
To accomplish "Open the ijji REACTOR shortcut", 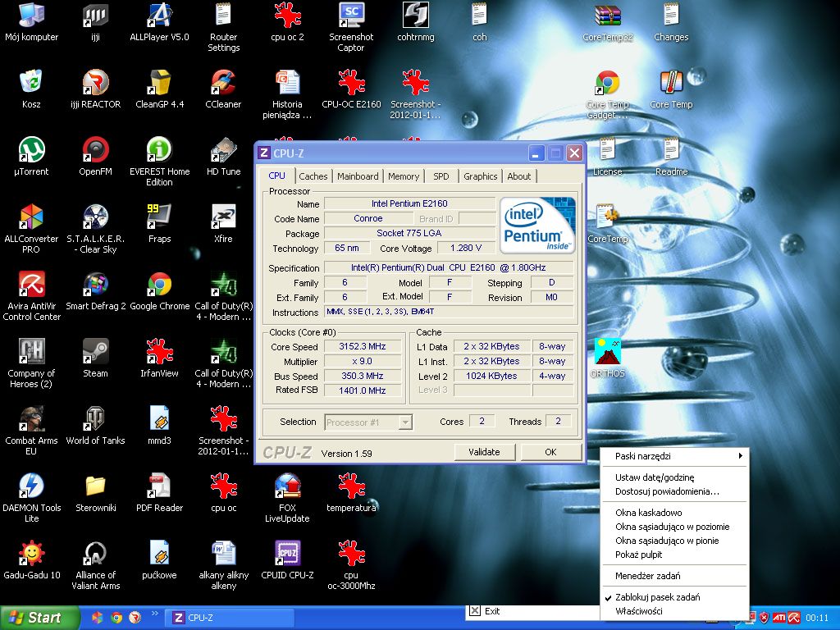I will 95,90.
